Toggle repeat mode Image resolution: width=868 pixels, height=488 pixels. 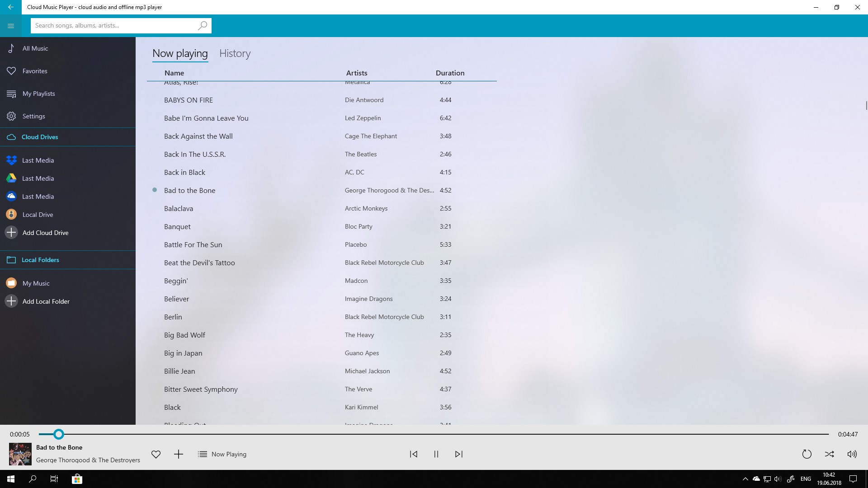[807, 454]
